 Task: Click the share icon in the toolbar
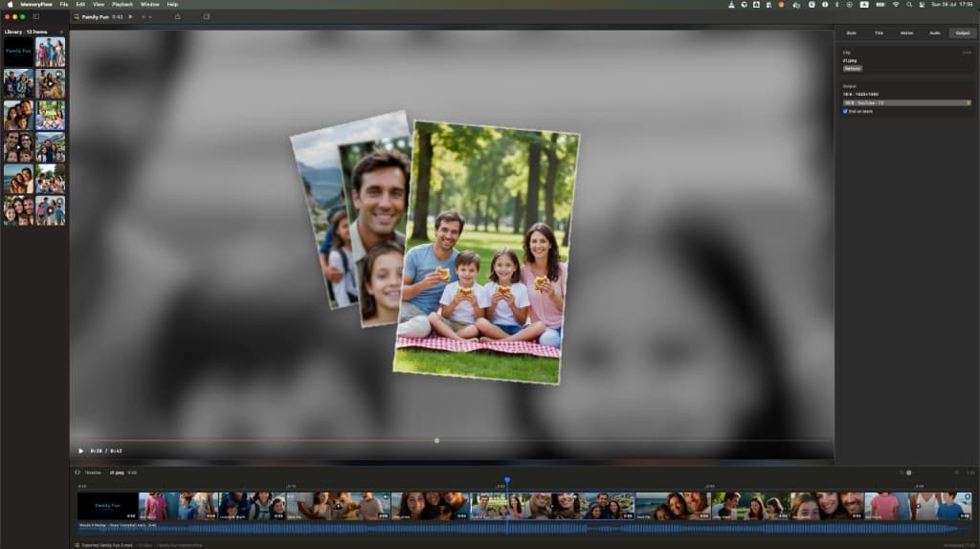coord(177,17)
